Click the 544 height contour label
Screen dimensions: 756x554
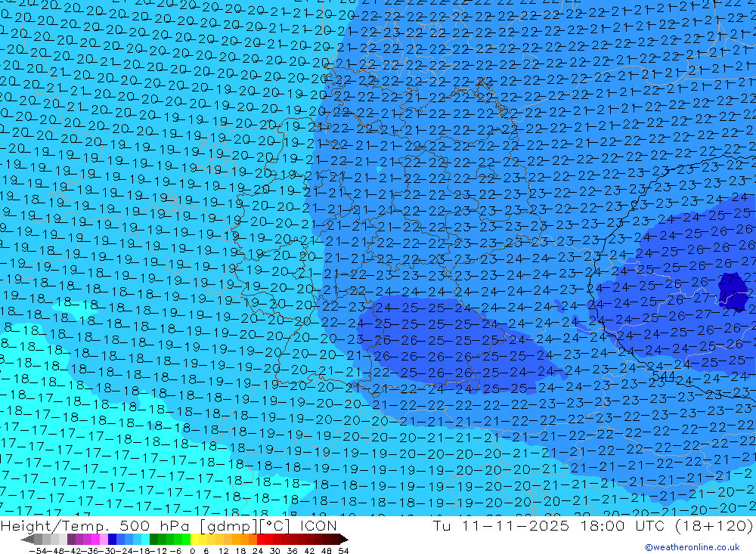(x=663, y=376)
